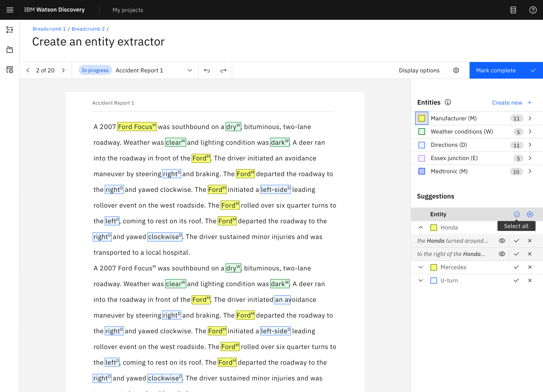Click the plus icon beside Create new
Viewport: 543px width, 392px height.
tap(529, 103)
